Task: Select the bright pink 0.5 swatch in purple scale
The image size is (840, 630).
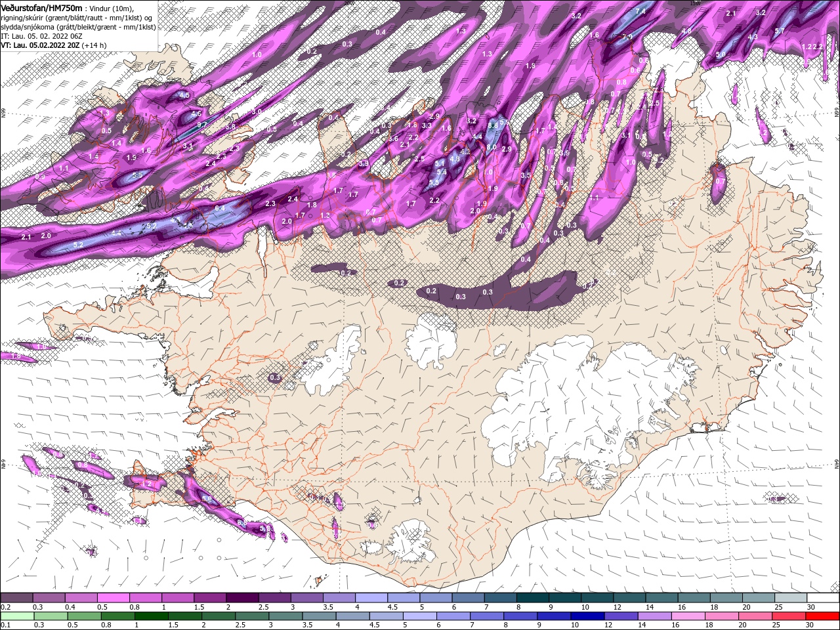Action: click(x=113, y=598)
